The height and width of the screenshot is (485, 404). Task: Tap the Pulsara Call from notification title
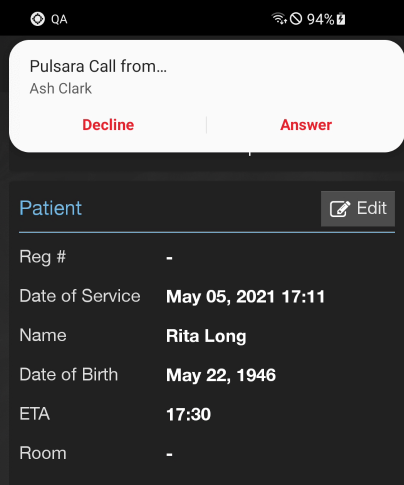point(98,66)
